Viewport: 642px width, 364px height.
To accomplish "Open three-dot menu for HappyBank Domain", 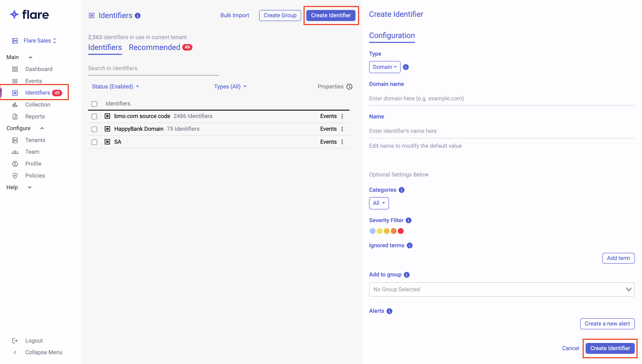I will pos(342,129).
